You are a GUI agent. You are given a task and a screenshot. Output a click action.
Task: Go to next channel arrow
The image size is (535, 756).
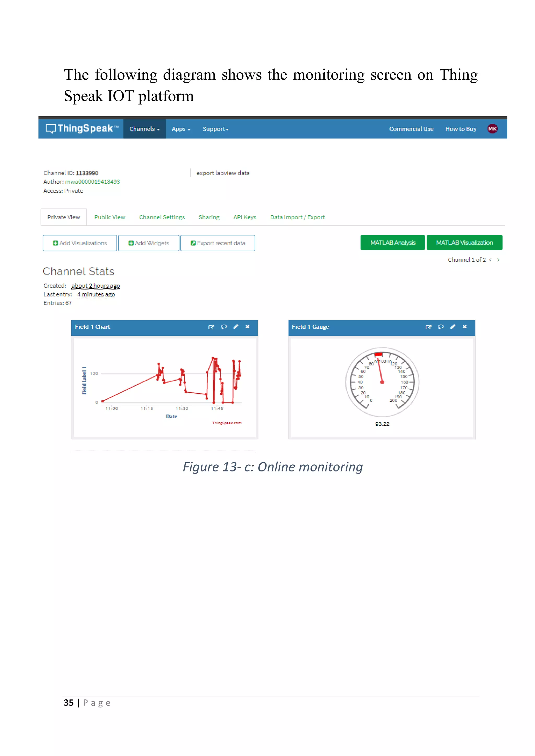pyautogui.click(x=498, y=260)
